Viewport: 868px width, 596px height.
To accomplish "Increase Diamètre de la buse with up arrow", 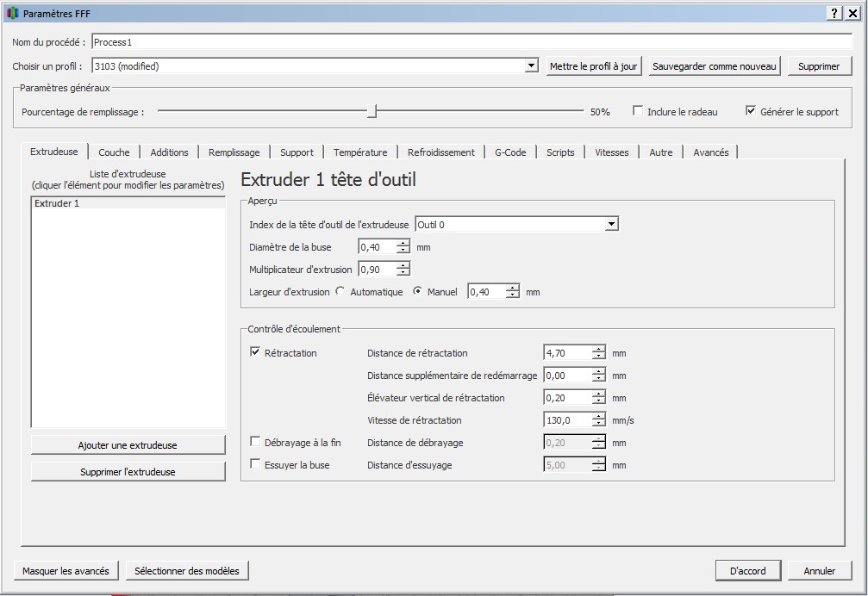I will 403,244.
